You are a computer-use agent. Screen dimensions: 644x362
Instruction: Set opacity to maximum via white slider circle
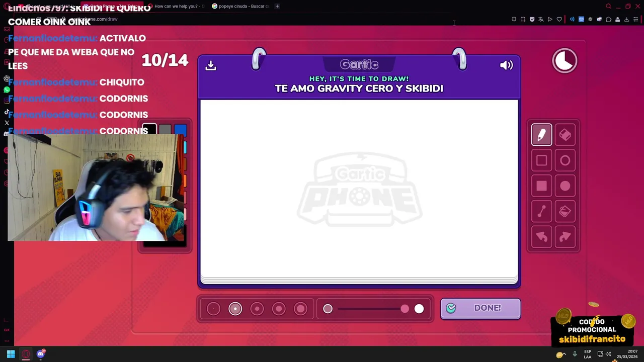coord(419,309)
